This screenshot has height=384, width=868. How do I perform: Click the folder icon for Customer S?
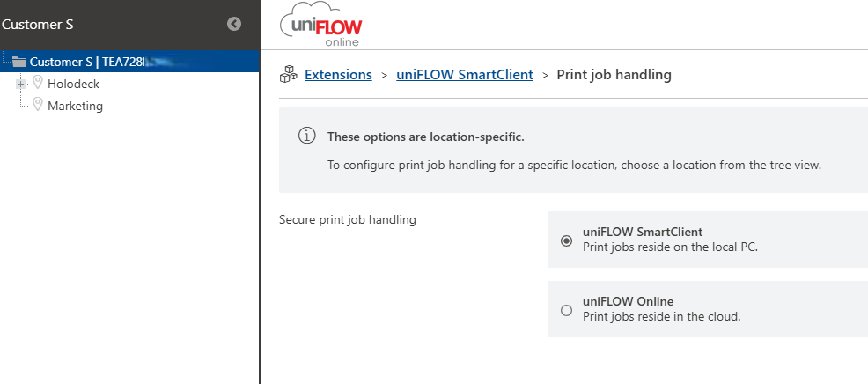19,62
